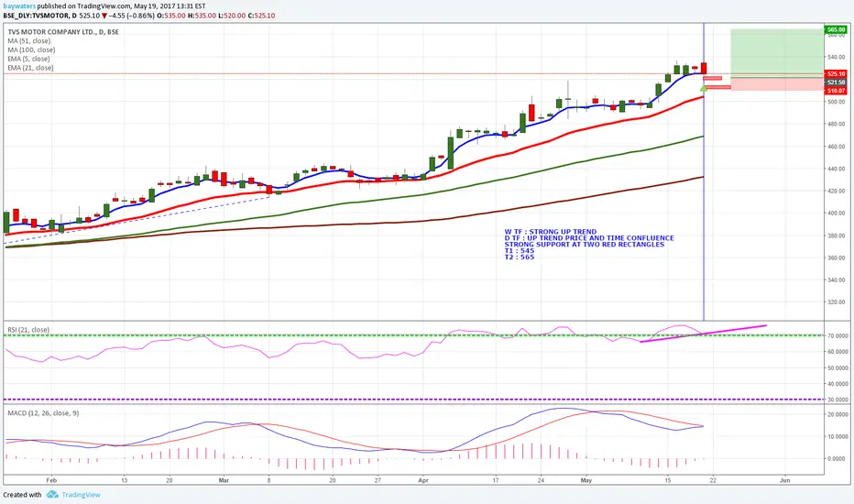This screenshot has width=854, height=504.
Task: Click the Jun label on time axis
Action: (x=785, y=480)
